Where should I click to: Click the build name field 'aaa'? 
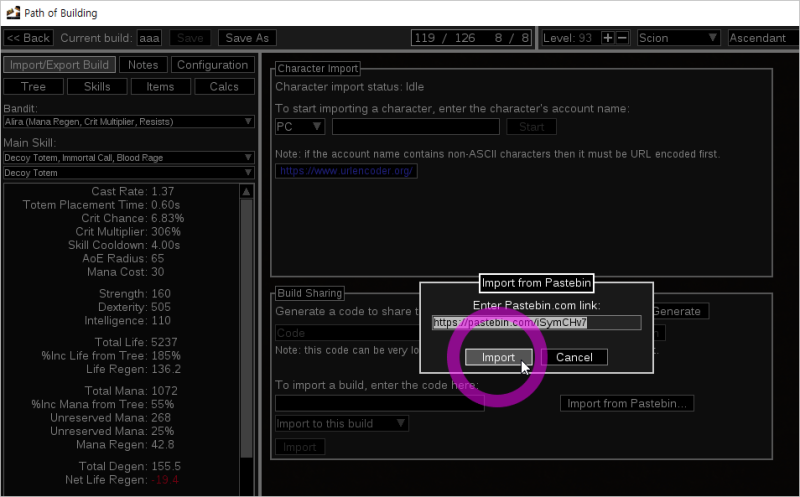point(149,38)
